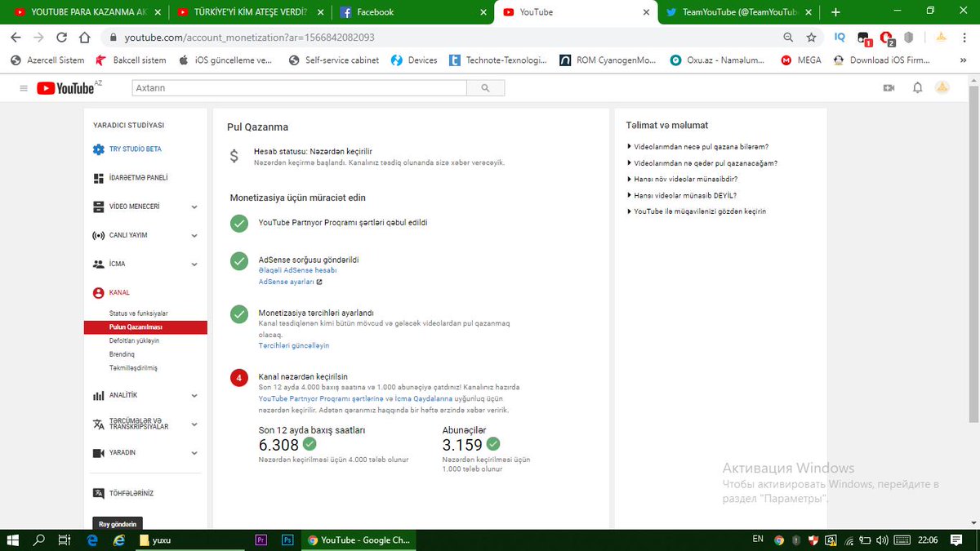The image size is (980, 551).
Task: Click the YouTube search field Axtarın
Action: click(x=298, y=88)
